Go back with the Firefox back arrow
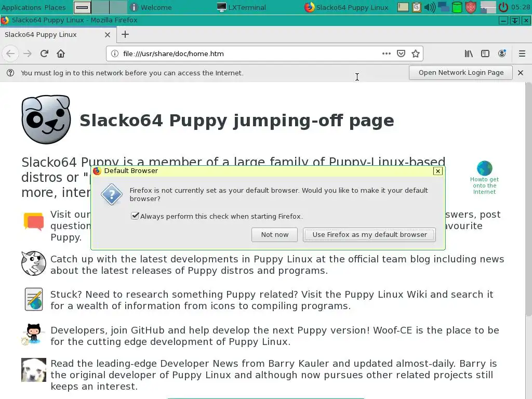 [10, 54]
